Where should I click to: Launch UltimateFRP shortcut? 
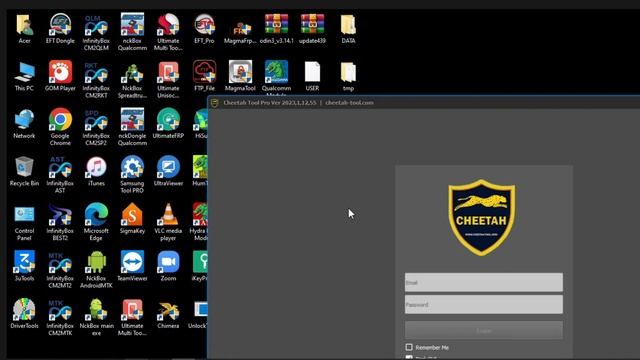tap(168, 120)
